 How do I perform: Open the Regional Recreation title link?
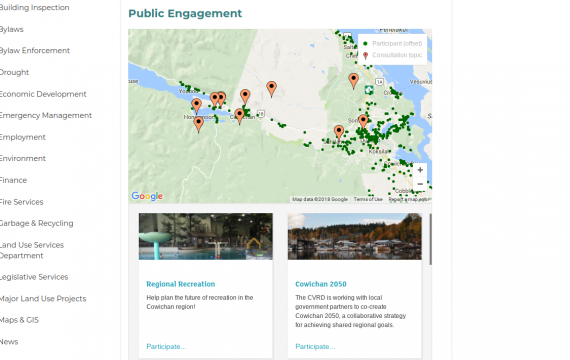(181, 284)
